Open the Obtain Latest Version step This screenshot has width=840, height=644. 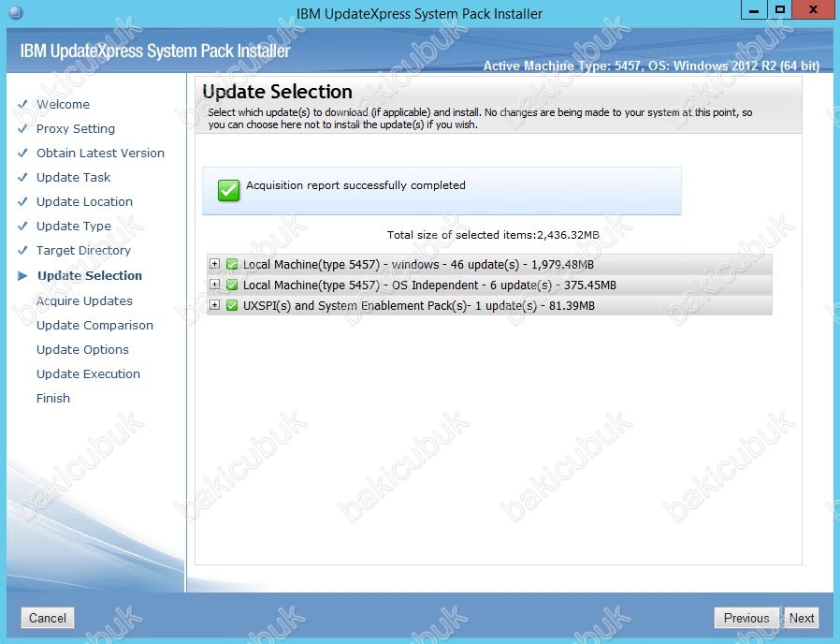100,153
